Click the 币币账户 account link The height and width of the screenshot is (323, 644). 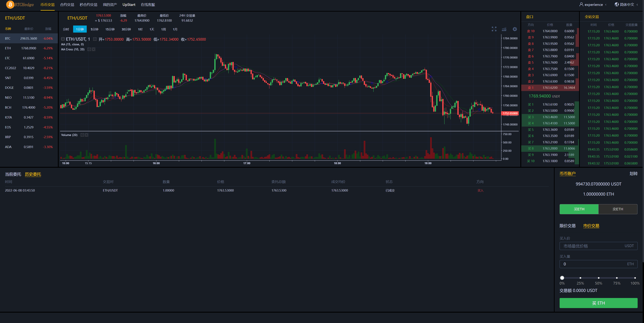pos(568,174)
